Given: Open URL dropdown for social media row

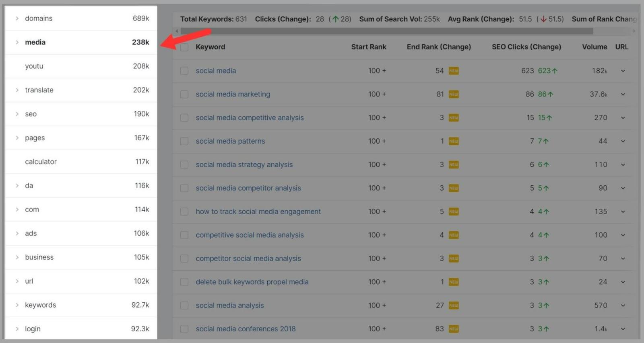Looking at the screenshot, I should [x=623, y=71].
